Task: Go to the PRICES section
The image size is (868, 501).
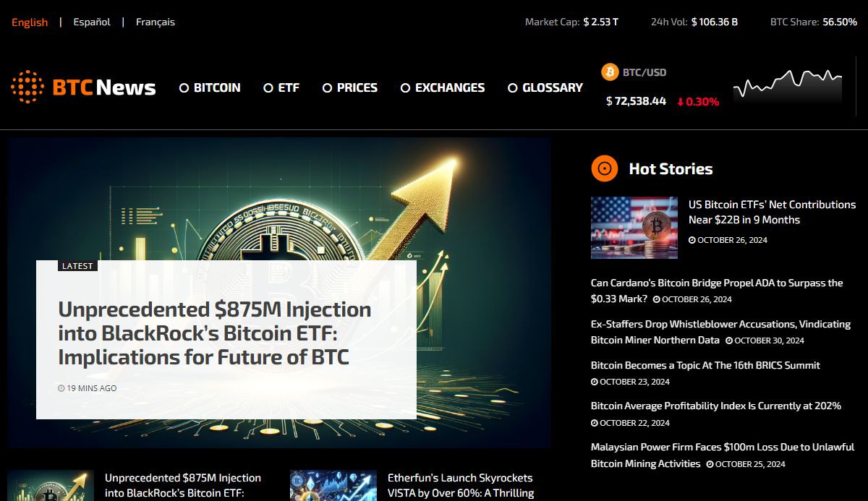Action: click(357, 87)
